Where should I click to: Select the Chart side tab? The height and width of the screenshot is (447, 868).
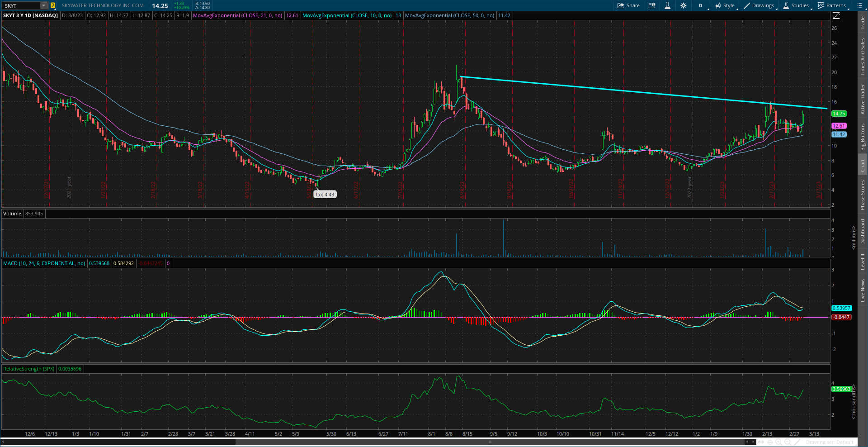tap(863, 165)
